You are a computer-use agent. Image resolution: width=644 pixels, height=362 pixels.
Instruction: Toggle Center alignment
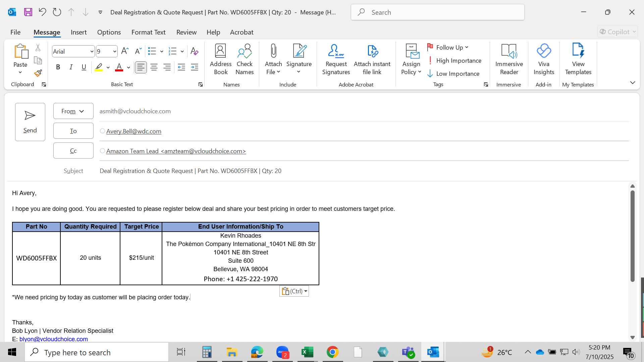click(x=154, y=67)
